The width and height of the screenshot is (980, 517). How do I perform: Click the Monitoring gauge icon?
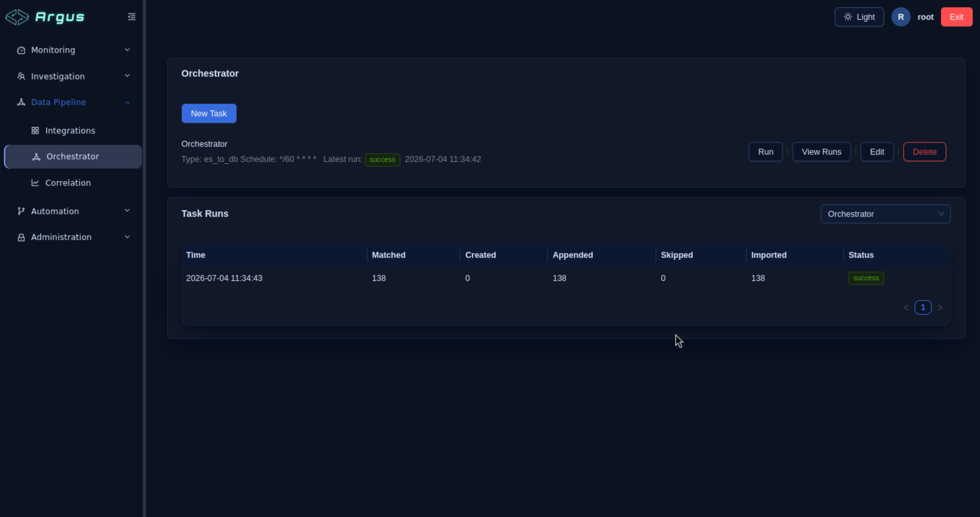tap(21, 50)
